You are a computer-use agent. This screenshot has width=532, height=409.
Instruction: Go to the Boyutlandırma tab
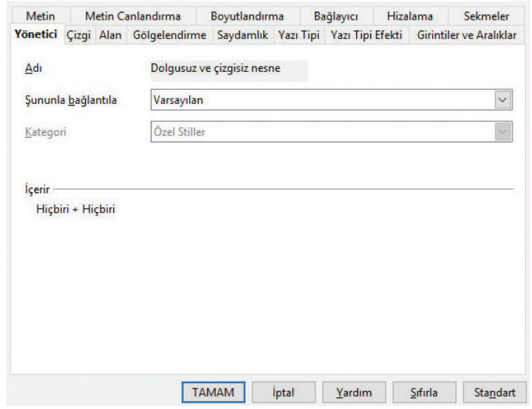247,16
